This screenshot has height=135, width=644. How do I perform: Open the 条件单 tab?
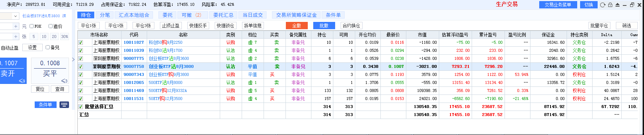pyautogui.click(x=333, y=15)
